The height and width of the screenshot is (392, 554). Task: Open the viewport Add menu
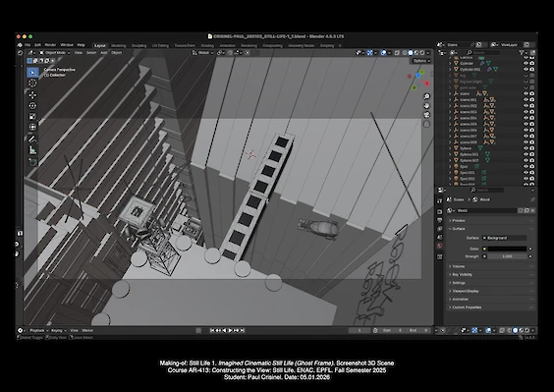104,53
